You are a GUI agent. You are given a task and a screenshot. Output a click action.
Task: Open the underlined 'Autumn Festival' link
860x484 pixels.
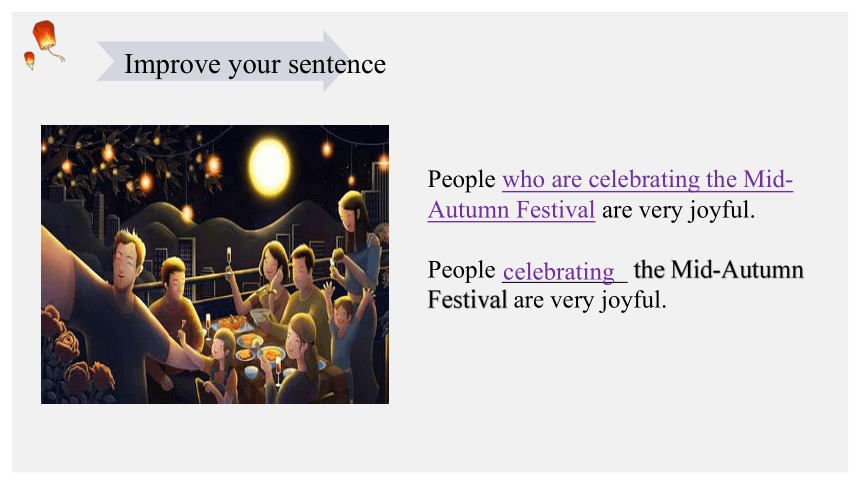pyautogui.click(x=511, y=210)
